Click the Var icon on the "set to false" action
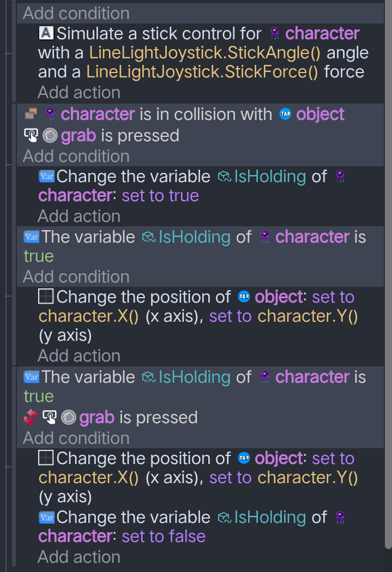 pos(46,517)
